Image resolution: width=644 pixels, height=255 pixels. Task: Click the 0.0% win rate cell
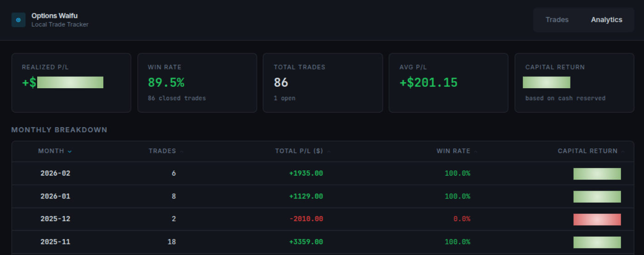pyautogui.click(x=462, y=219)
